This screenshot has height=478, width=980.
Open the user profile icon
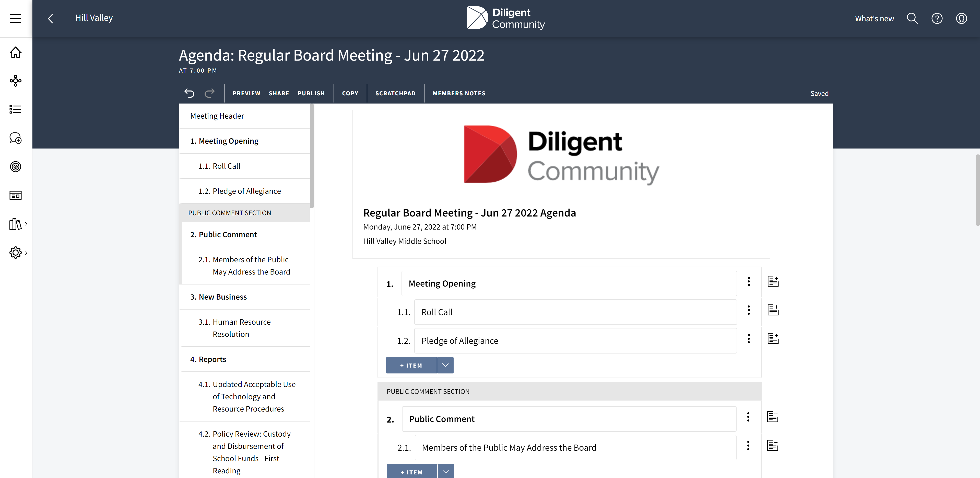point(961,18)
